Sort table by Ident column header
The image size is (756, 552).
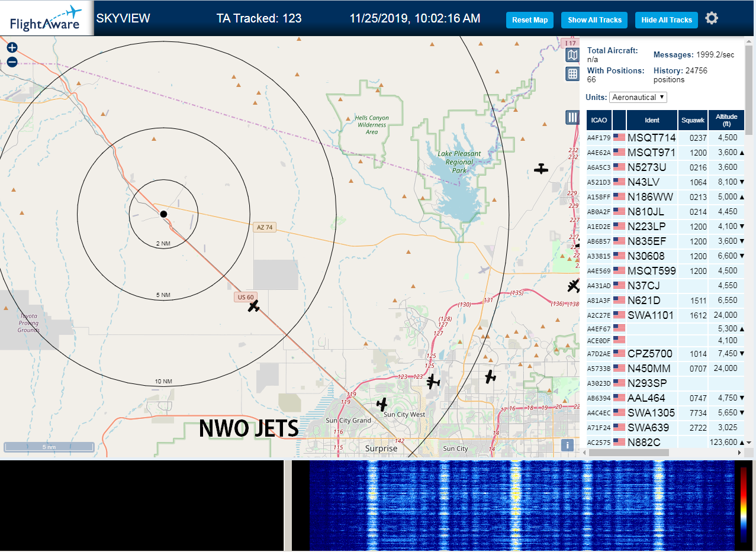(x=652, y=120)
